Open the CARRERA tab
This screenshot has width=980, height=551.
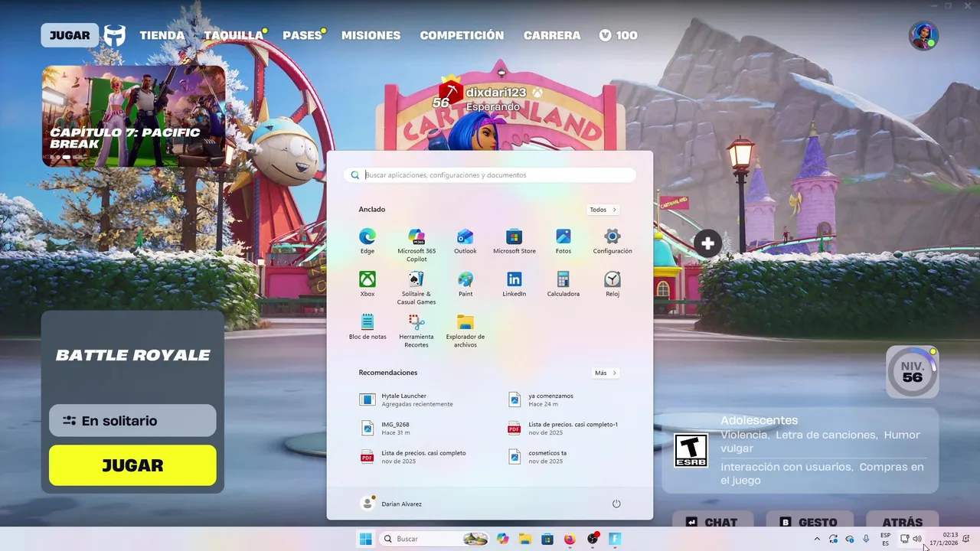click(552, 35)
